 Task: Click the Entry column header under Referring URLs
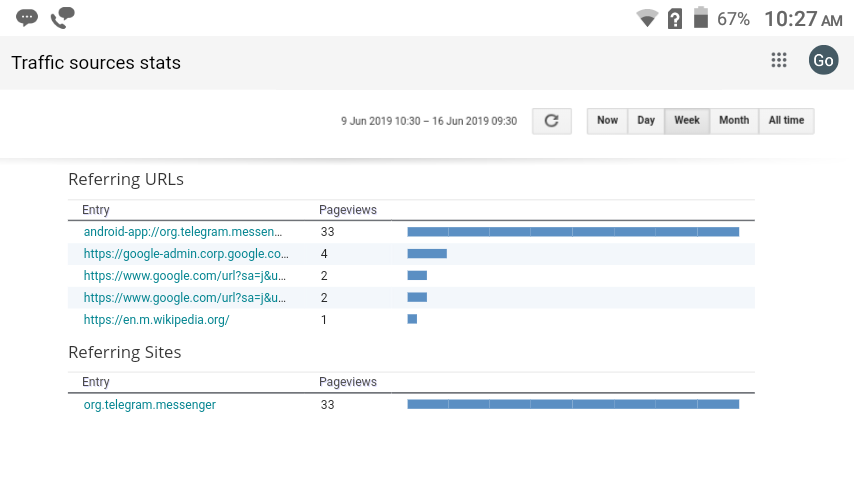coord(96,210)
